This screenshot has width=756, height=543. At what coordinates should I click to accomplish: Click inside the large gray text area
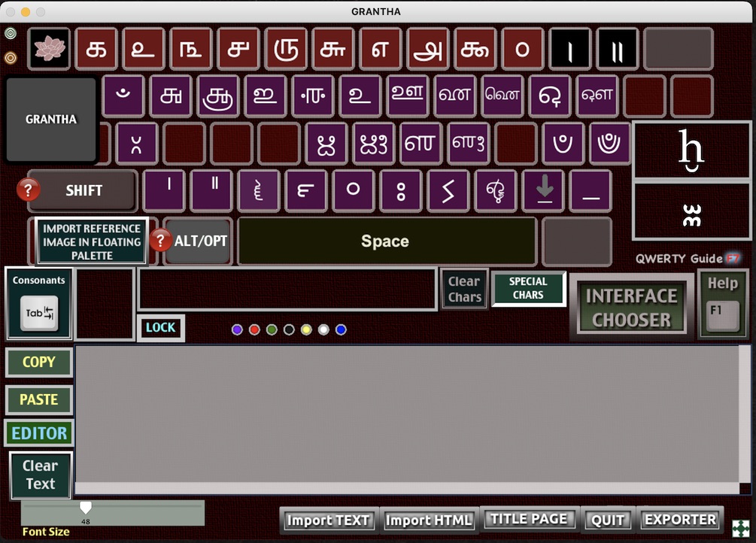pyautogui.click(x=406, y=414)
